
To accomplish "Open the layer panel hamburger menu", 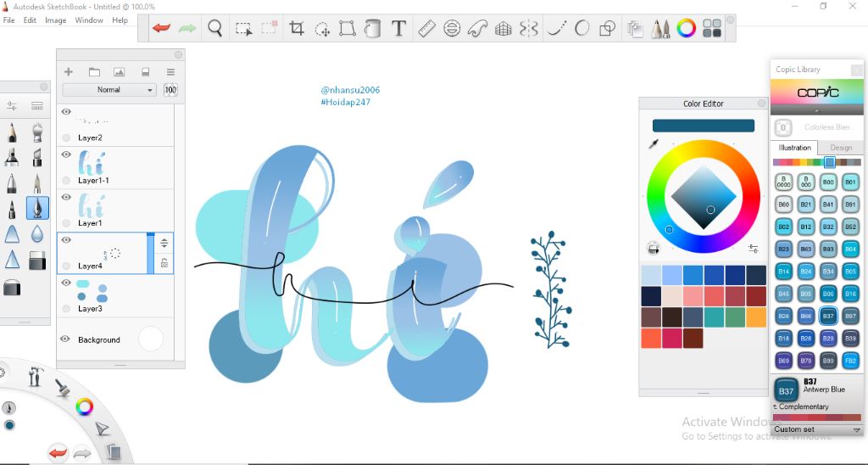I will tap(170, 72).
